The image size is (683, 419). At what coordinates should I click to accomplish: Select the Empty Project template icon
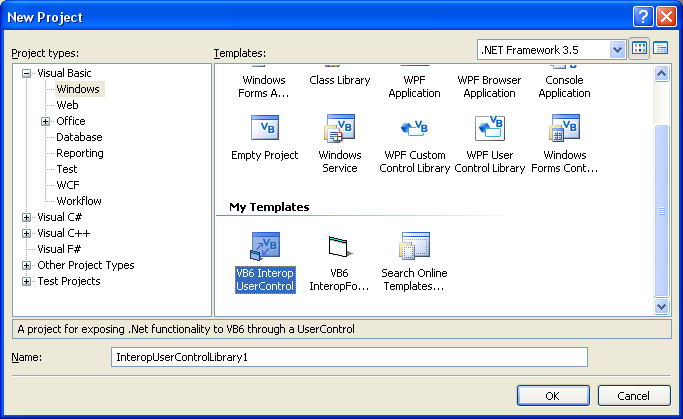pyautogui.click(x=265, y=128)
